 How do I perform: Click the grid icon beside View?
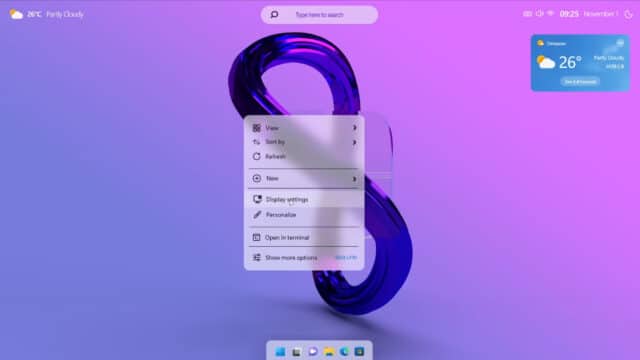256,128
